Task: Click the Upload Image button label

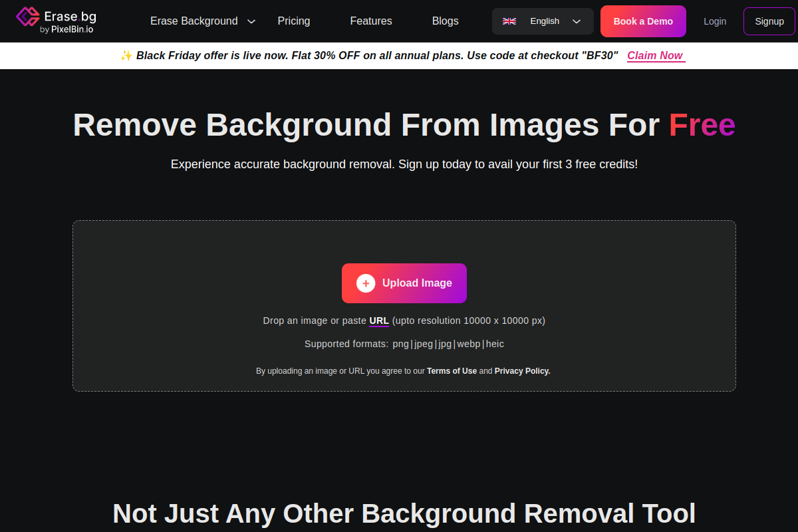Action: pyautogui.click(x=417, y=283)
